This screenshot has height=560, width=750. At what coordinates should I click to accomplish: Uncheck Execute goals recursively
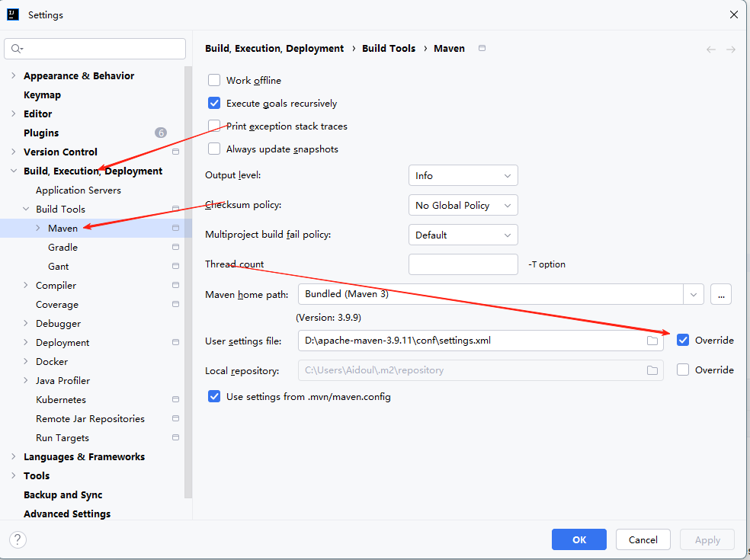click(x=214, y=104)
